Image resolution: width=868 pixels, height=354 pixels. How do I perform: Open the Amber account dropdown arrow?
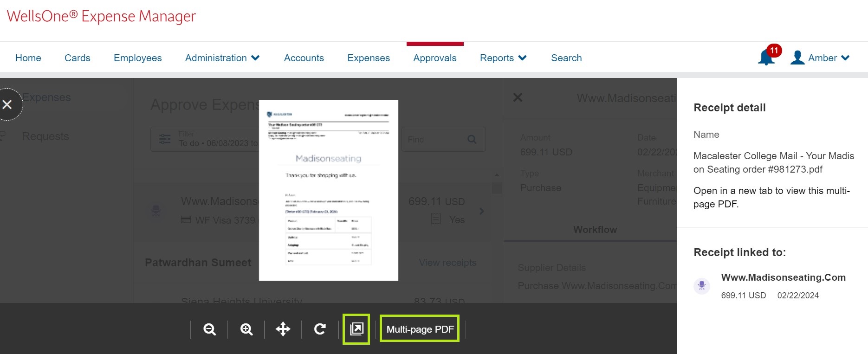coord(845,58)
